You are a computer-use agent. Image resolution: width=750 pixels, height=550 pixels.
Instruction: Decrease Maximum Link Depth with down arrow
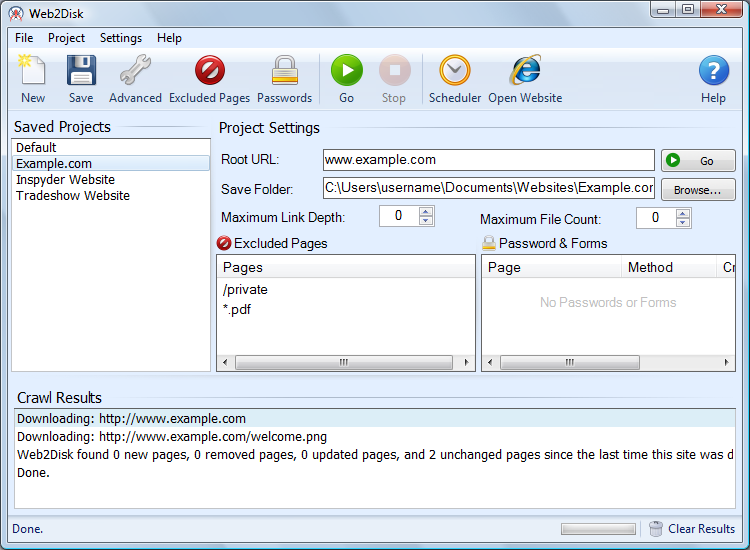tap(426, 221)
